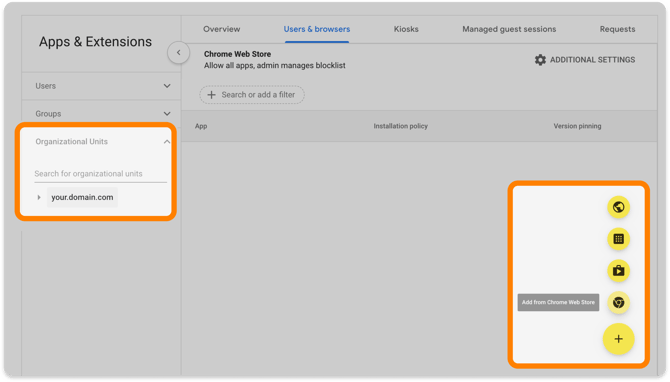
Task: Click the Apps & Extensions title
Action: [95, 42]
